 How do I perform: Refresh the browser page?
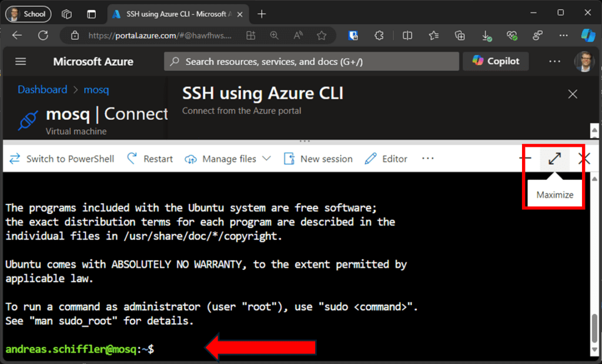43,36
